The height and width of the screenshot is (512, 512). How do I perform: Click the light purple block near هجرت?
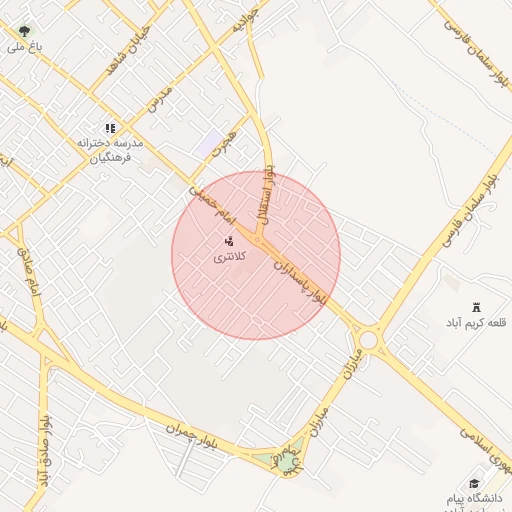[209, 143]
